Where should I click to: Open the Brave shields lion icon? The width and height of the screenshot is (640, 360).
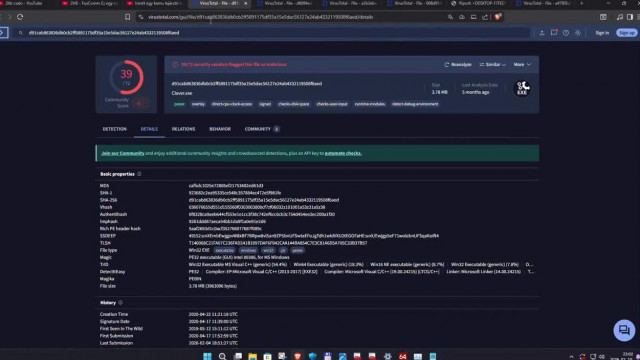[x=498, y=17]
